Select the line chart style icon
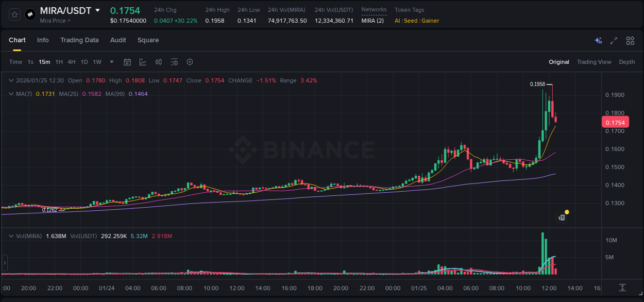The width and height of the screenshot is (644, 302). (143, 62)
